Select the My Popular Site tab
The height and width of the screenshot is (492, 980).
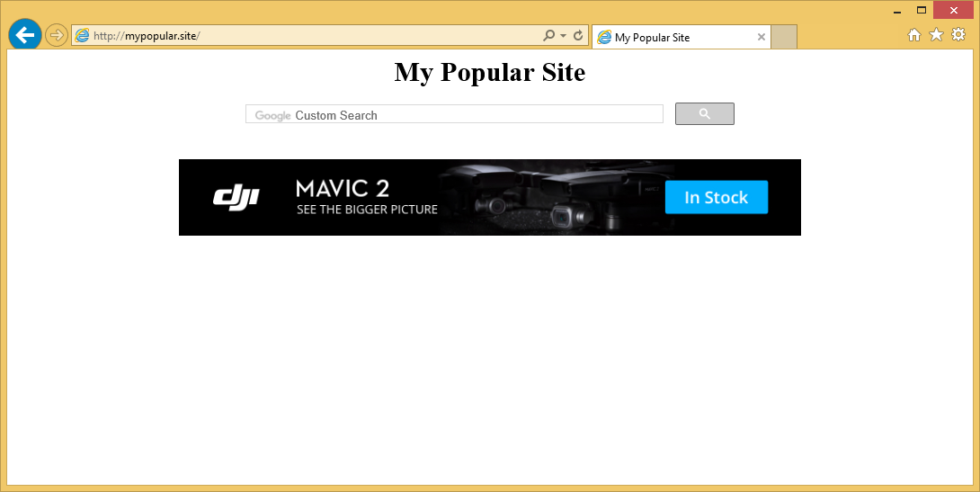coord(681,37)
